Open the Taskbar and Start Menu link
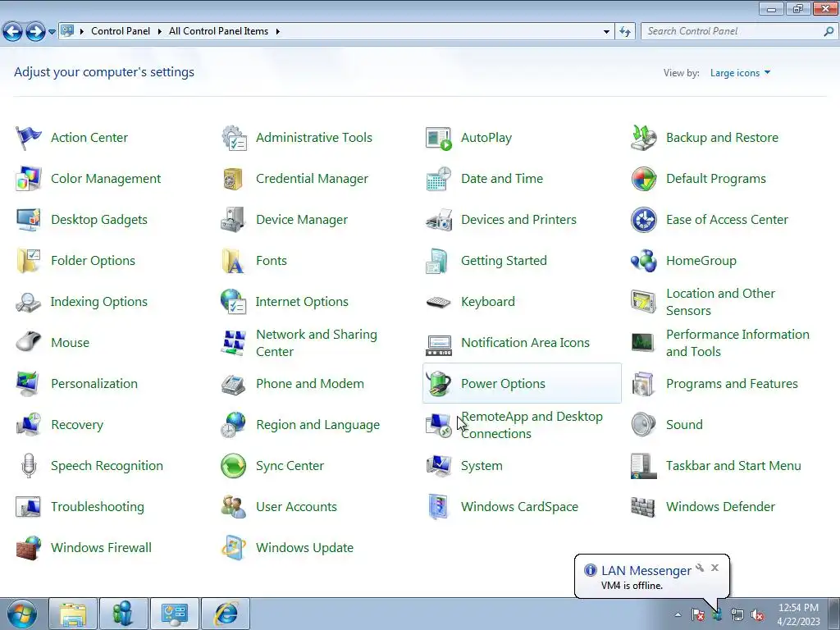 click(733, 466)
